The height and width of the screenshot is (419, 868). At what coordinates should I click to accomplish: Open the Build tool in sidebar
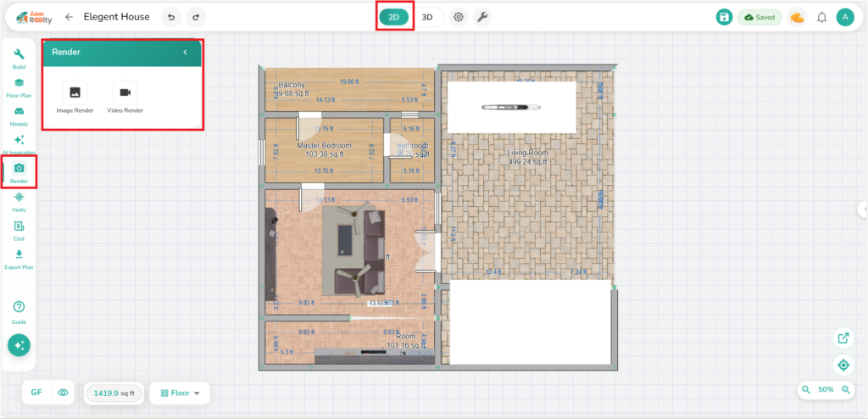pos(19,58)
